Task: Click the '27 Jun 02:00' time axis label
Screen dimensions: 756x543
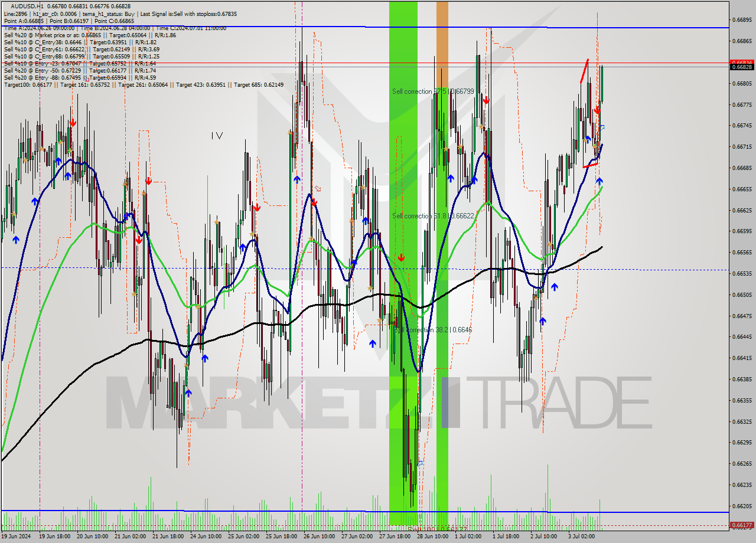Action: click(x=357, y=537)
